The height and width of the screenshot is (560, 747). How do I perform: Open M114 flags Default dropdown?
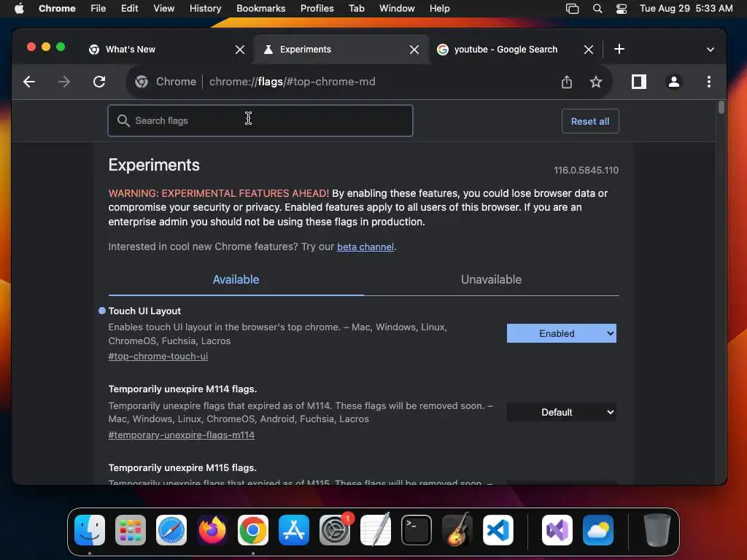(x=561, y=413)
